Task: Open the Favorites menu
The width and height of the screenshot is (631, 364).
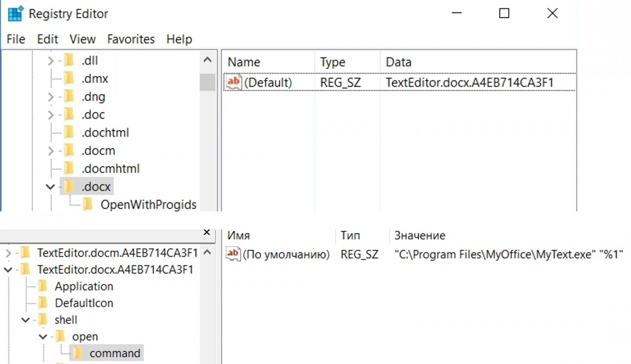Action: (130, 39)
